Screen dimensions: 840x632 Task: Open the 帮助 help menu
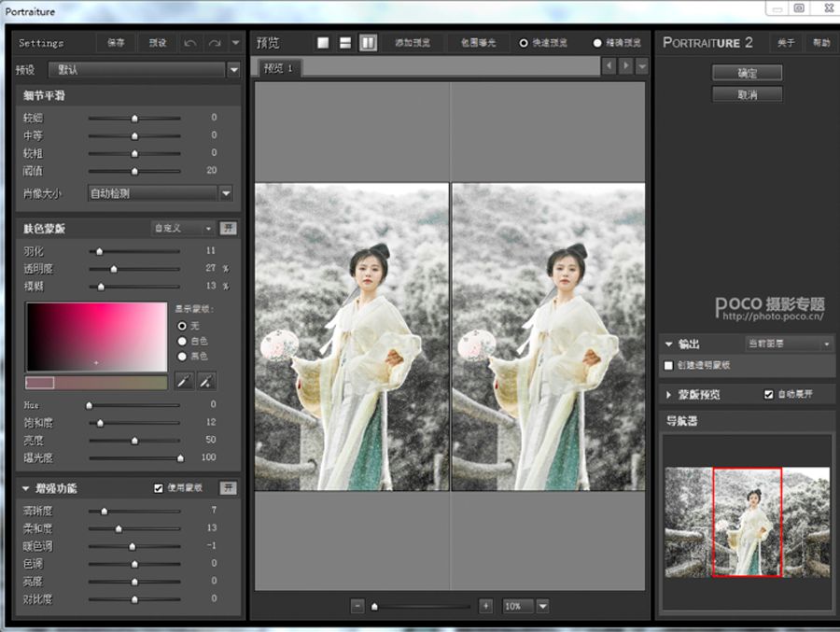point(821,43)
